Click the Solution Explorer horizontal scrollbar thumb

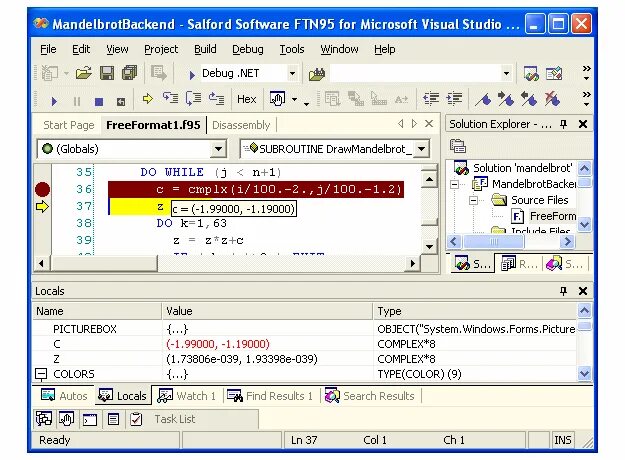coord(493,242)
